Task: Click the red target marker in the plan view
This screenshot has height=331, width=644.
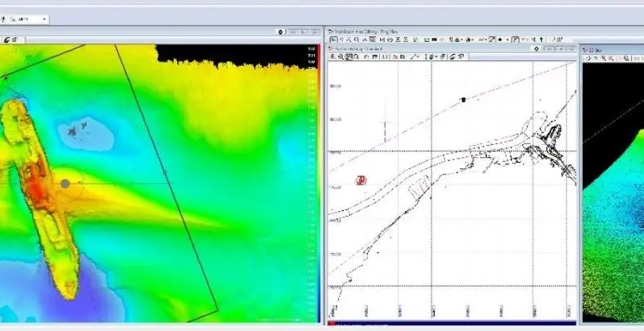Action: [361, 180]
